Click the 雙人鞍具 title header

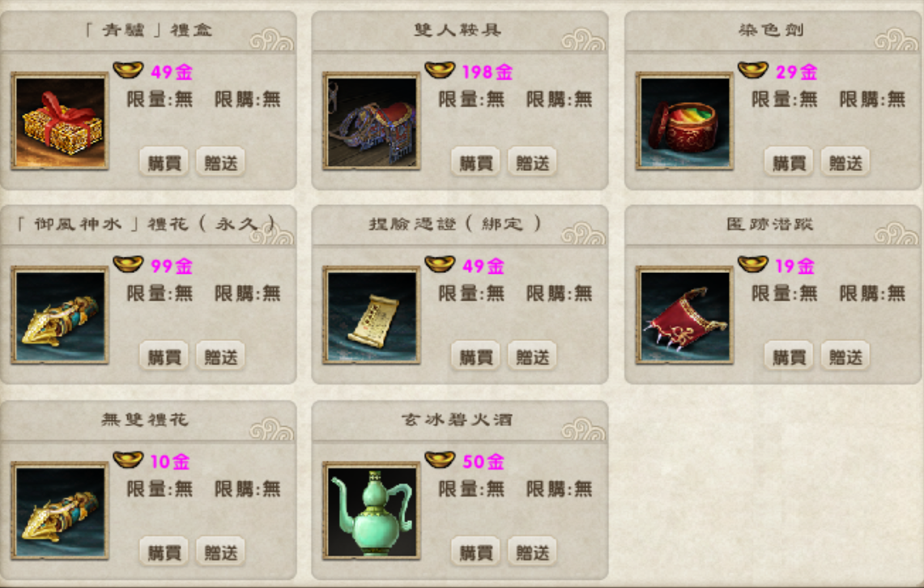(458, 30)
